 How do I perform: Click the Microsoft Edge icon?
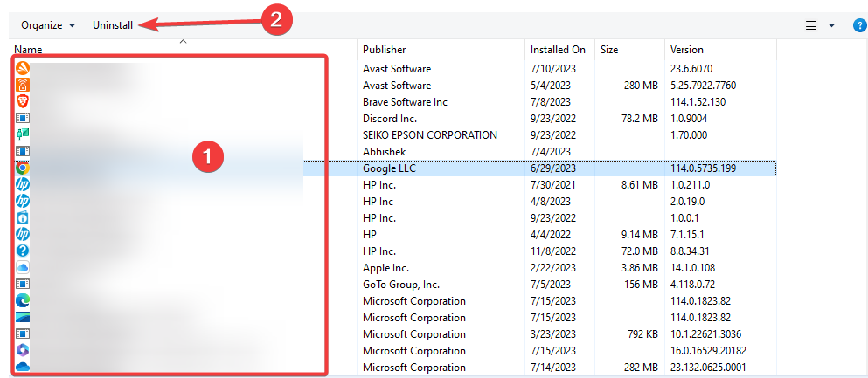(23, 300)
